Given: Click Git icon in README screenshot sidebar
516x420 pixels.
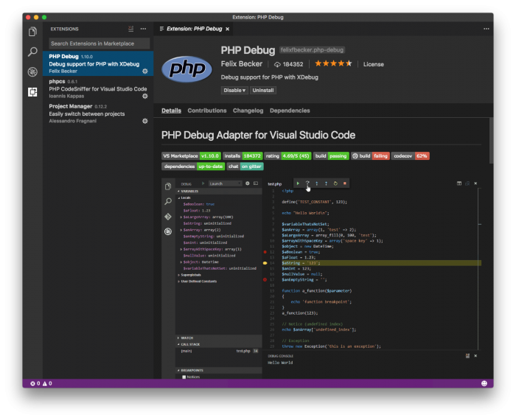Looking at the screenshot, I should pyautogui.click(x=168, y=217).
